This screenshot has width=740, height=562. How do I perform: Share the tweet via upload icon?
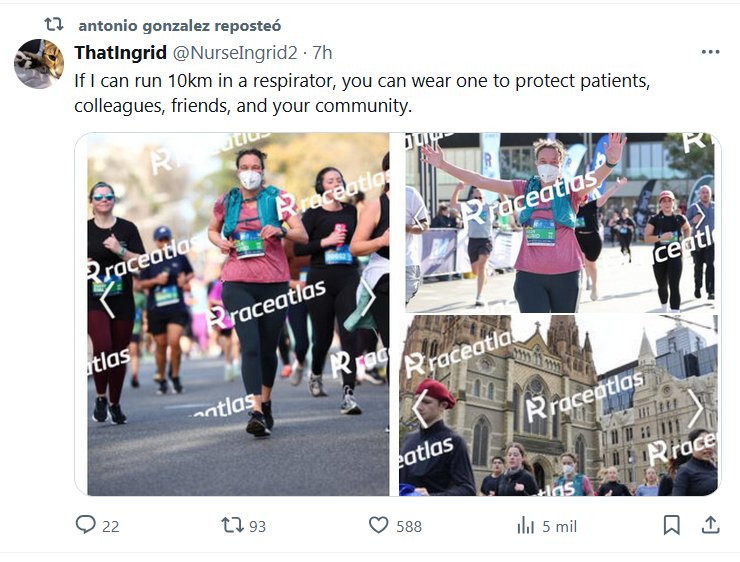pyautogui.click(x=710, y=525)
